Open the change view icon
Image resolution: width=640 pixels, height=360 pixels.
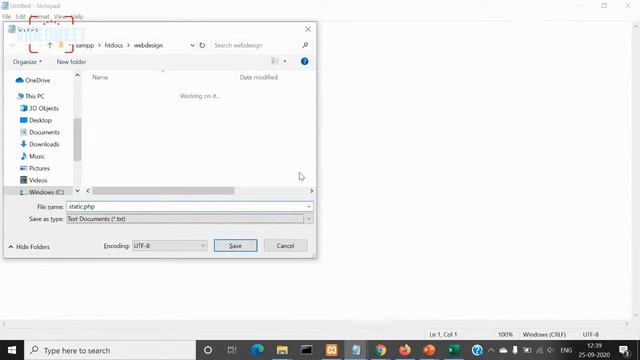275,61
